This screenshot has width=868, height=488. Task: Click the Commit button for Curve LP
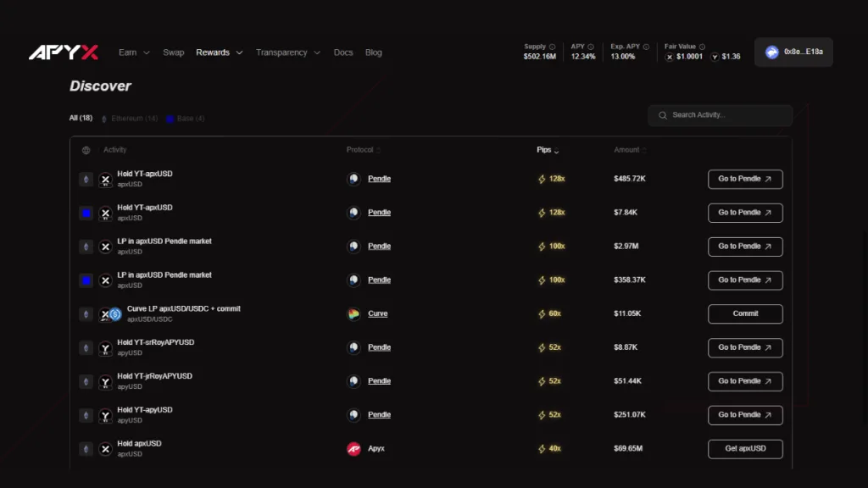[x=745, y=313]
